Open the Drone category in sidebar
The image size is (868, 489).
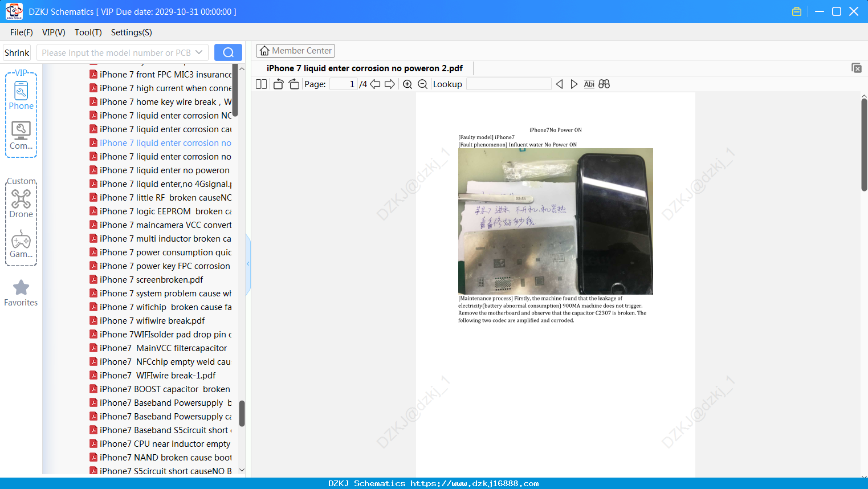coord(21,203)
